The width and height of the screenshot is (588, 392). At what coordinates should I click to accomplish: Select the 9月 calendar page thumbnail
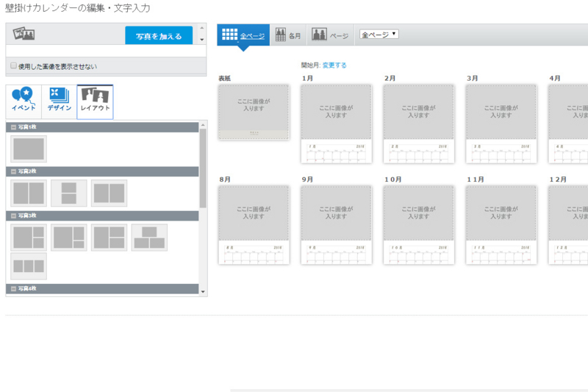[337, 225]
